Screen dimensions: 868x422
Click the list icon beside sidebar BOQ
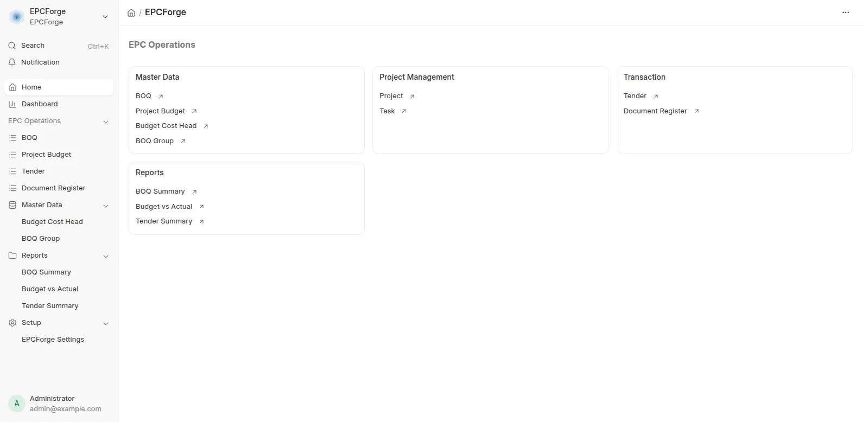[12, 138]
